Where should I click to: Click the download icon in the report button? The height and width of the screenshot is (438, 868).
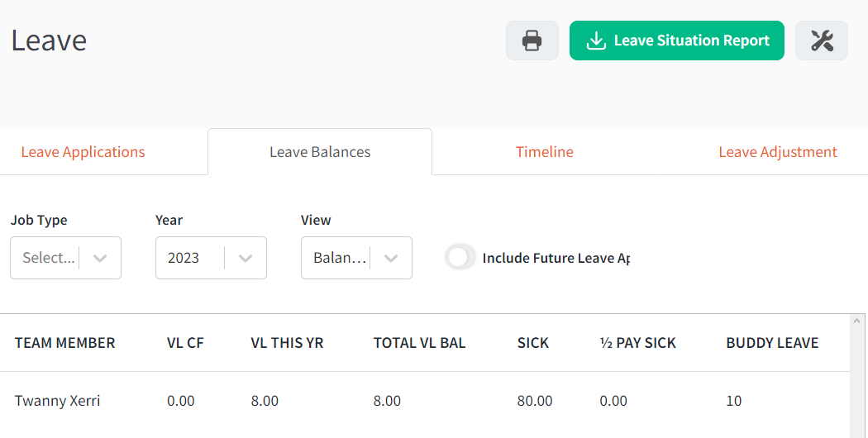pyautogui.click(x=596, y=40)
